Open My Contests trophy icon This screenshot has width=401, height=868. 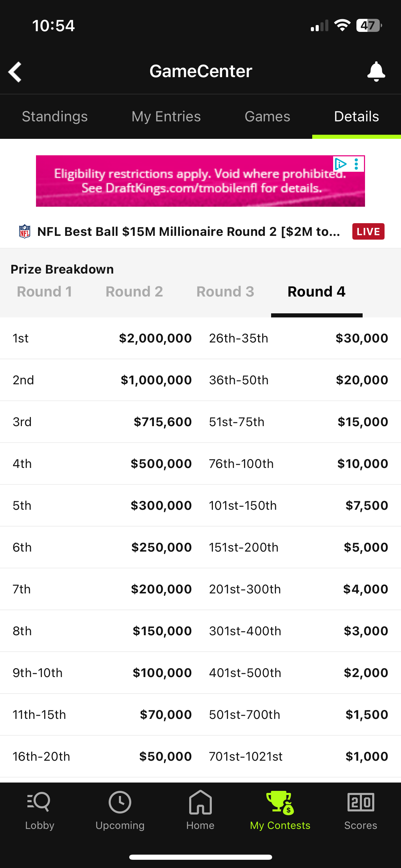(280, 802)
